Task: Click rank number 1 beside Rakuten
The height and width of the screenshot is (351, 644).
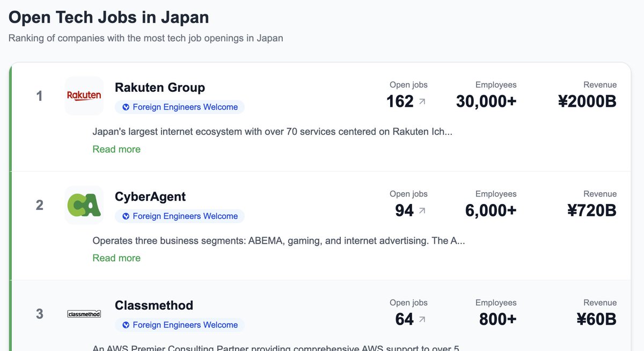Action: click(x=39, y=96)
